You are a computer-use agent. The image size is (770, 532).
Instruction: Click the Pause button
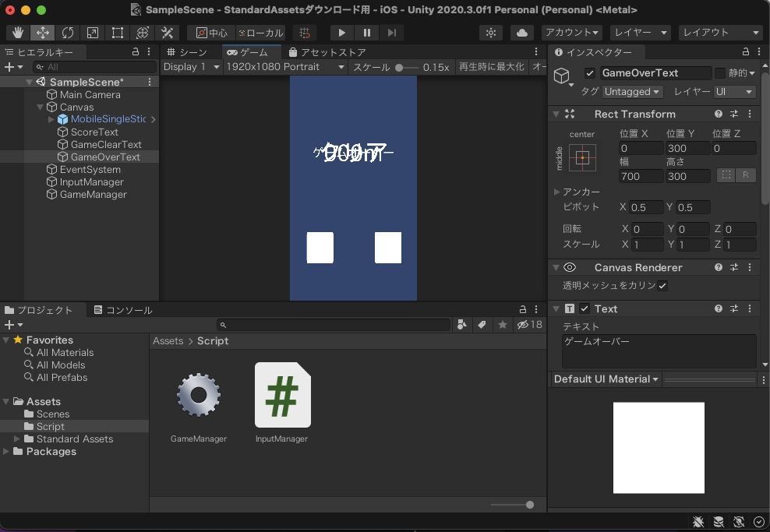(x=366, y=33)
